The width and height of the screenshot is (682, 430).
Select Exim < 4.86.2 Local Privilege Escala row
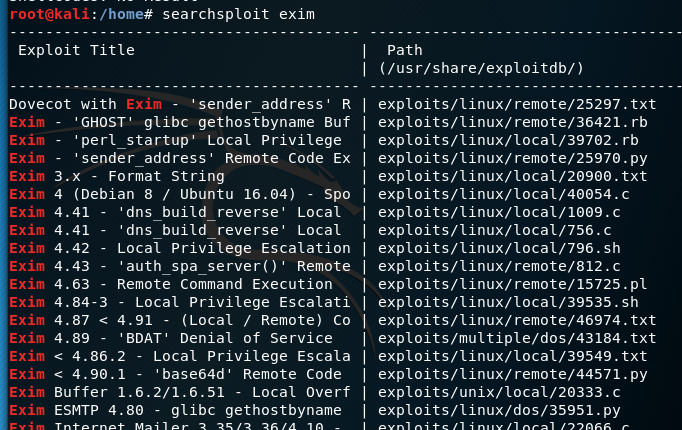(180, 356)
